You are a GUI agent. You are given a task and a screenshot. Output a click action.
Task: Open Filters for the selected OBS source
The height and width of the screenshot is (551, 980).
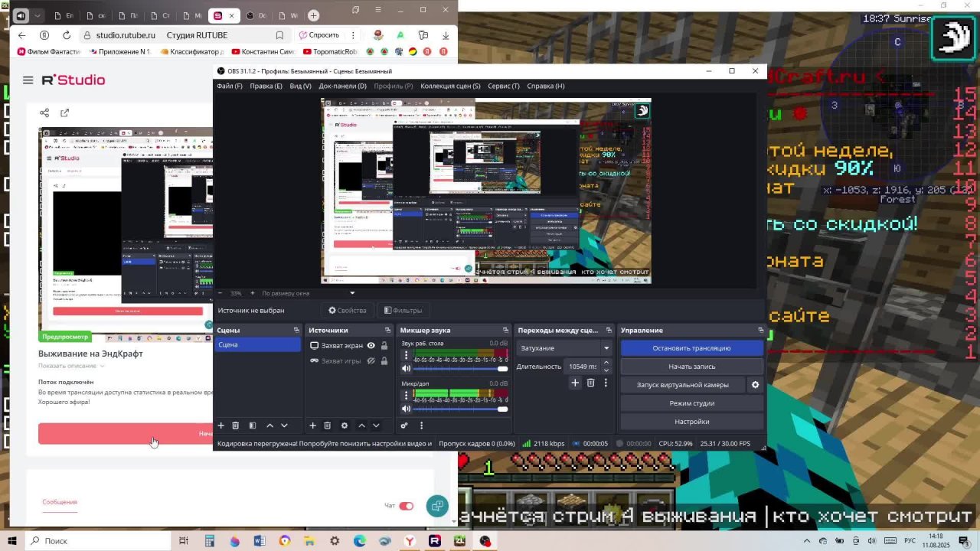(x=403, y=310)
